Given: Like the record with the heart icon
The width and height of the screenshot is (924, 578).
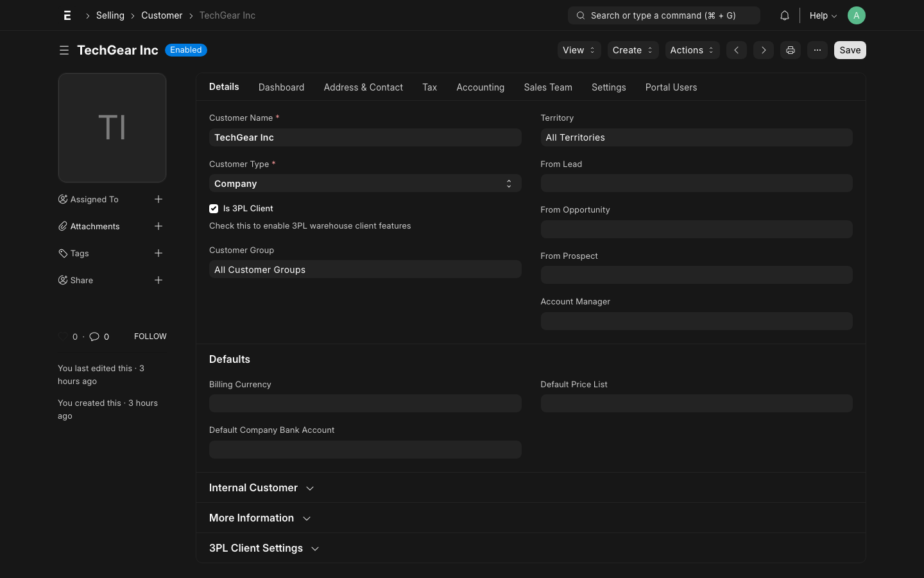Looking at the screenshot, I should (62, 336).
